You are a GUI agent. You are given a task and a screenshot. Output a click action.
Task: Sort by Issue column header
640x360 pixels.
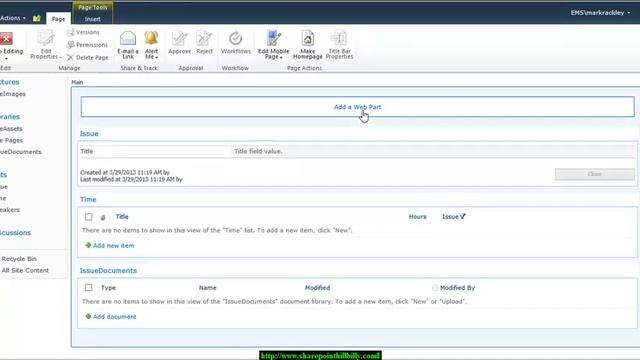point(450,216)
